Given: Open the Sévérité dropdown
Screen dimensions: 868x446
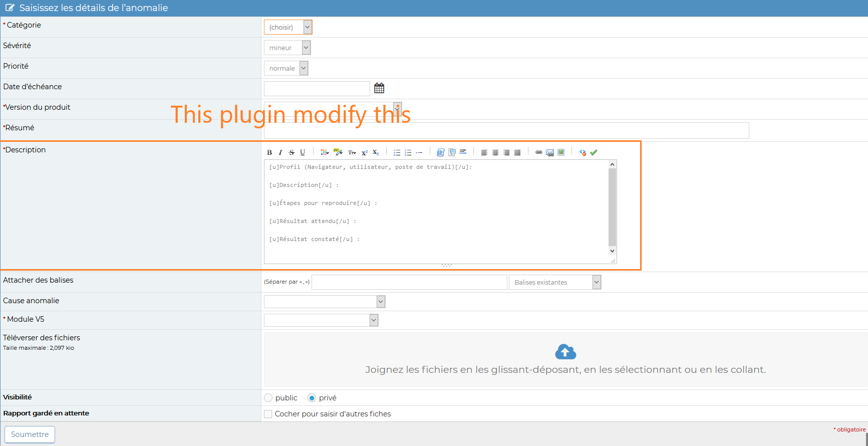Looking at the screenshot, I should (287, 48).
